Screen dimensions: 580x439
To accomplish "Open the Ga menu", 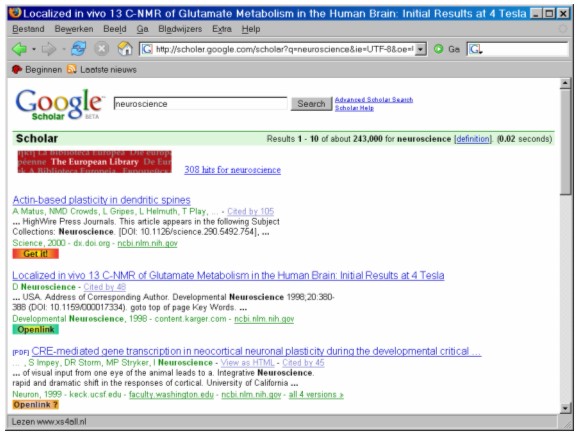I will coord(142,29).
